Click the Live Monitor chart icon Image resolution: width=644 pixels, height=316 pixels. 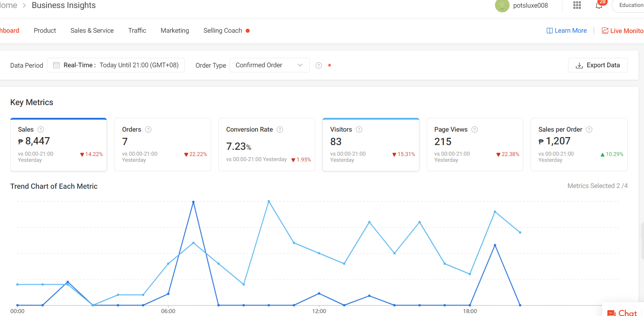(605, 31)
